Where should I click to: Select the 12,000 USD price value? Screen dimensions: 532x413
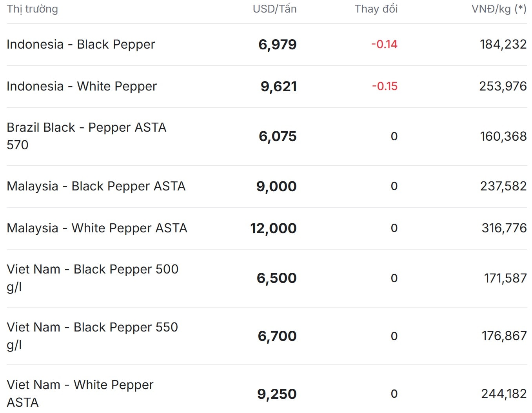pyautogui.click(x=273, y=228)
